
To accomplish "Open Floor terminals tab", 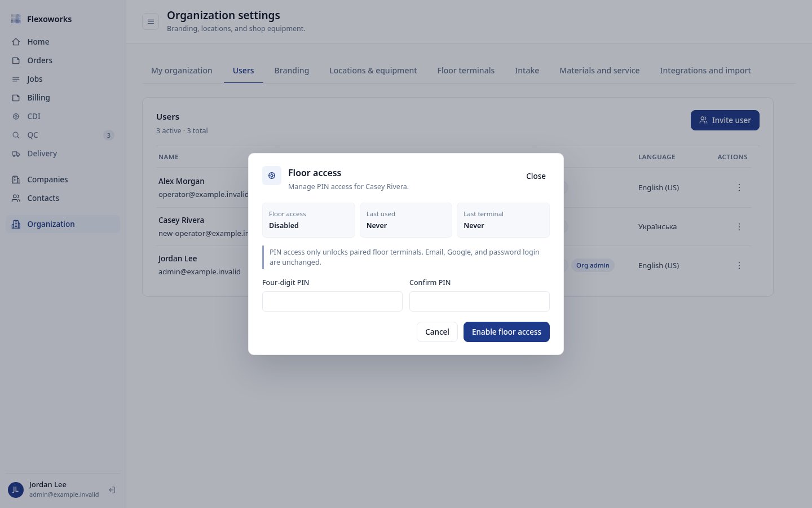I will [x=466, y=71].
